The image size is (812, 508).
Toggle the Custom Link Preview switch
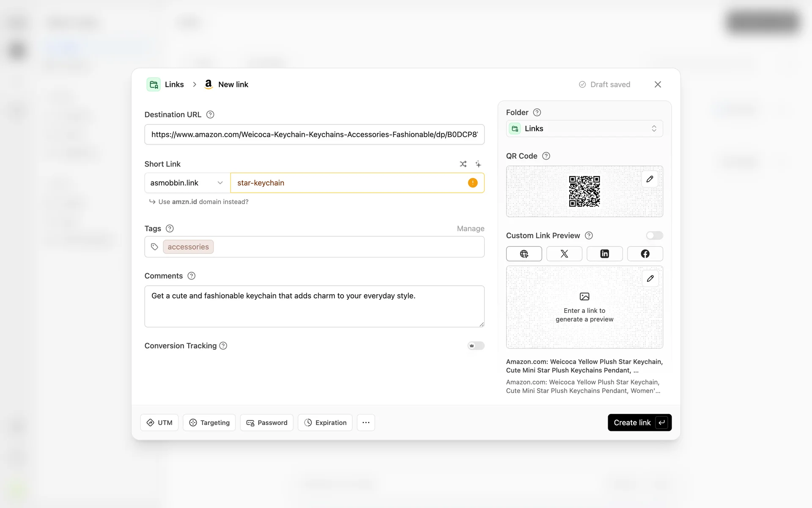pyautogui.click(x=654, y=235)
